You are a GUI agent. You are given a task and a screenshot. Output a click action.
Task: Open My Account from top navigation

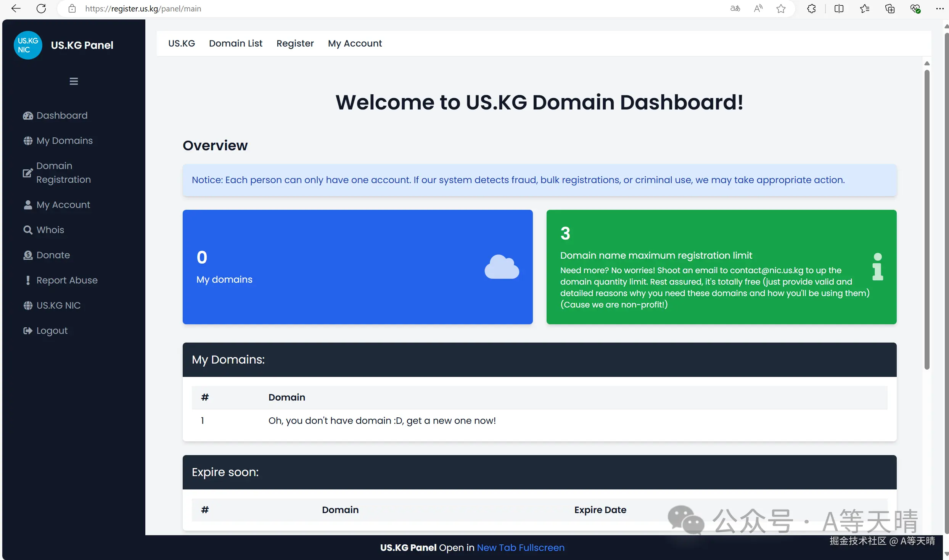[x=355, y=43]
